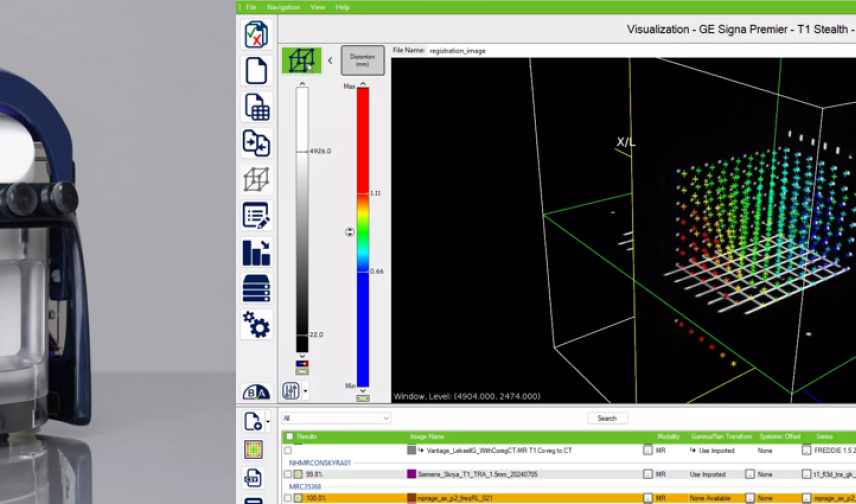Click purple color swatch of Siemens_Skyra row

(412, 474)
